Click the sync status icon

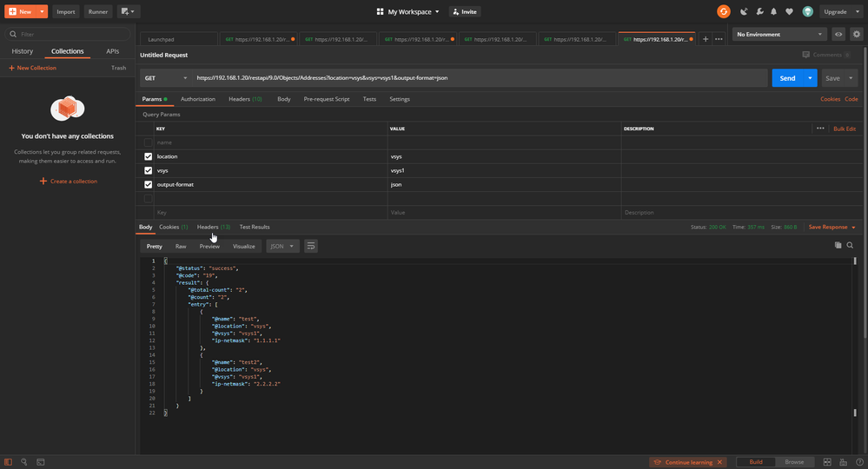point(723,11)
